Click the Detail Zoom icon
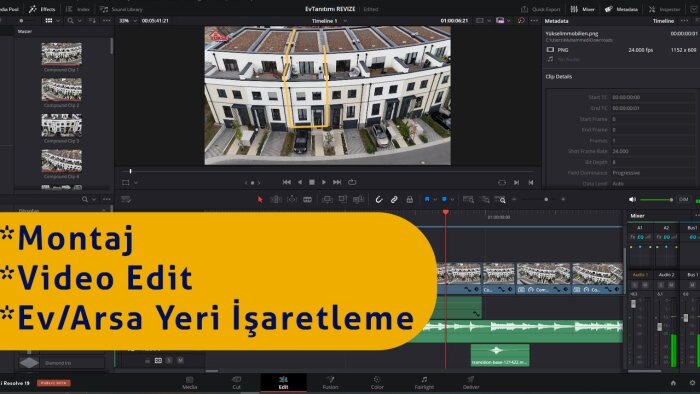 485,199
